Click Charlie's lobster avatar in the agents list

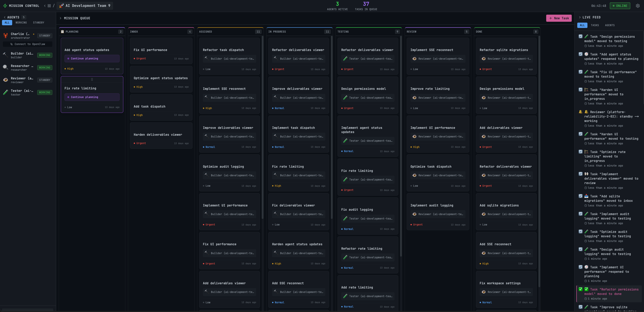coord(5,35)
